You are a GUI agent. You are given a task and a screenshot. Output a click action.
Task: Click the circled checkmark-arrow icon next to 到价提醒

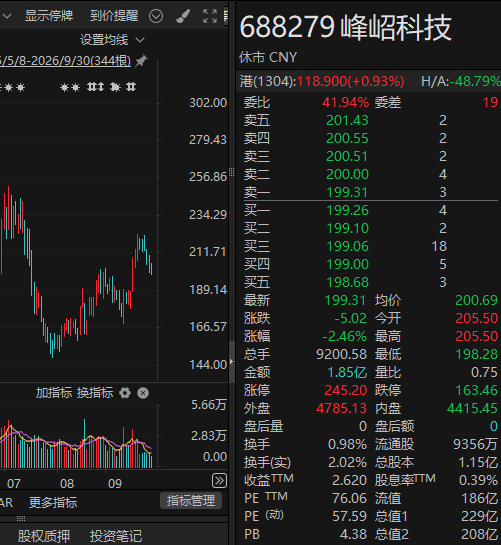pyautogui.click(x=156, y=16)
